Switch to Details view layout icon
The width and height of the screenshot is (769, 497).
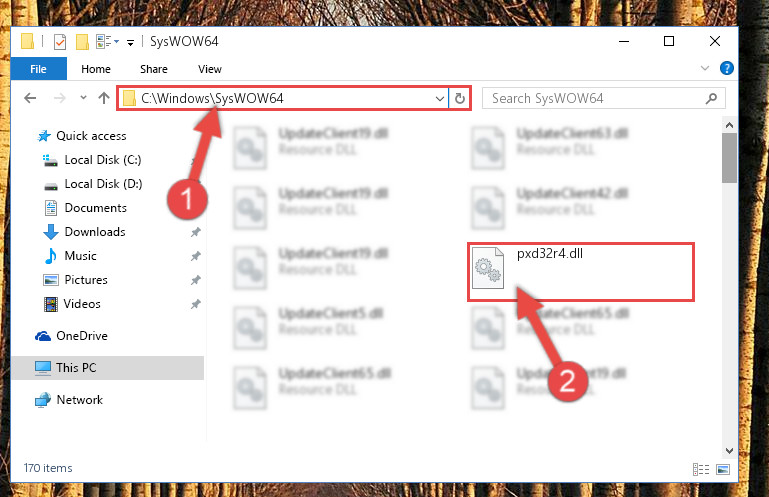click(701, 470)
